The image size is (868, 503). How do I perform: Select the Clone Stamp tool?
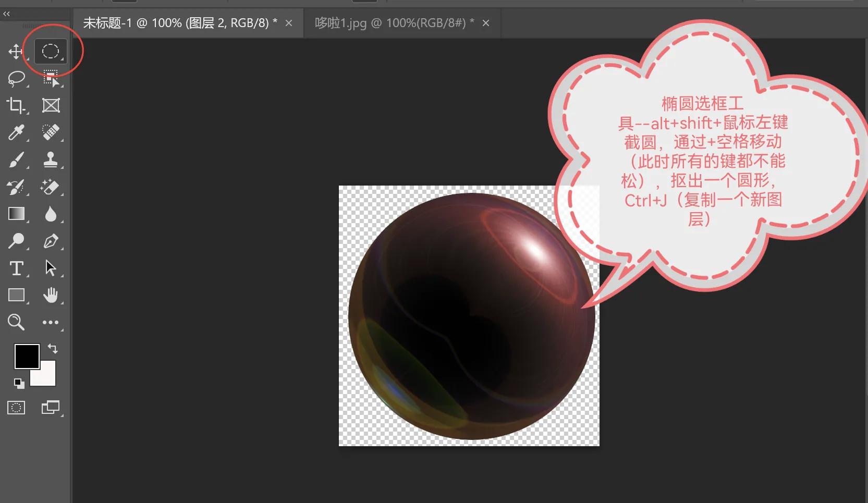(x=51, y=160)
